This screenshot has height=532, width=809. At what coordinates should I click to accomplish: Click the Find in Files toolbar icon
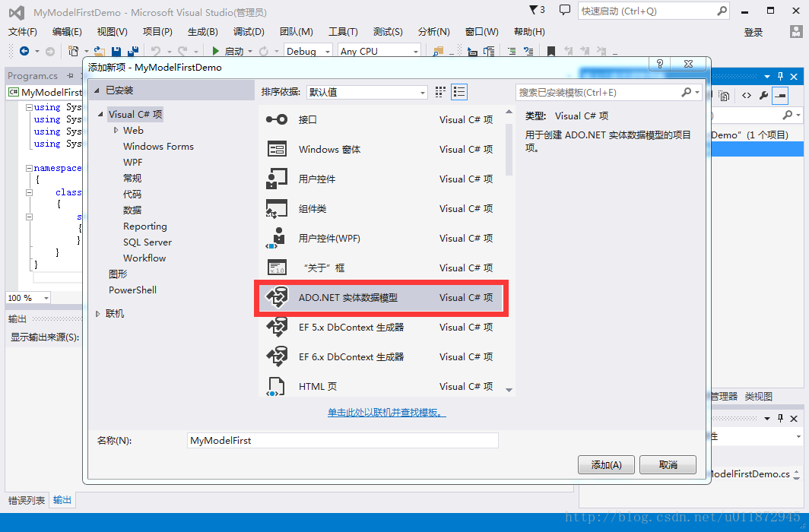point(438,51)
